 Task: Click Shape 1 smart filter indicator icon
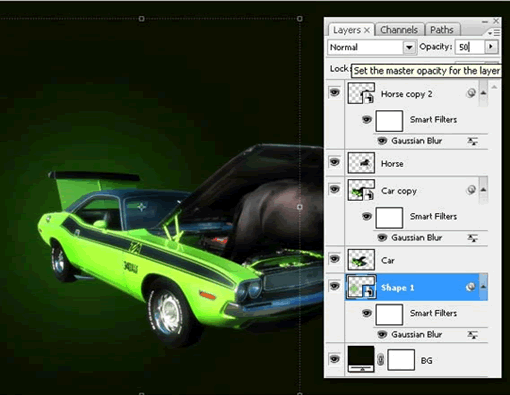tap(471, 286)
